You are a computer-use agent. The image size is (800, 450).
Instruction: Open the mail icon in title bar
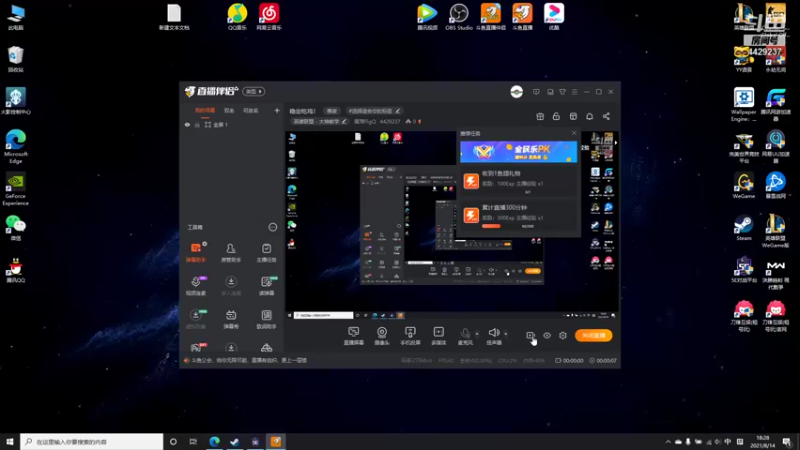(x=550, y=92)
